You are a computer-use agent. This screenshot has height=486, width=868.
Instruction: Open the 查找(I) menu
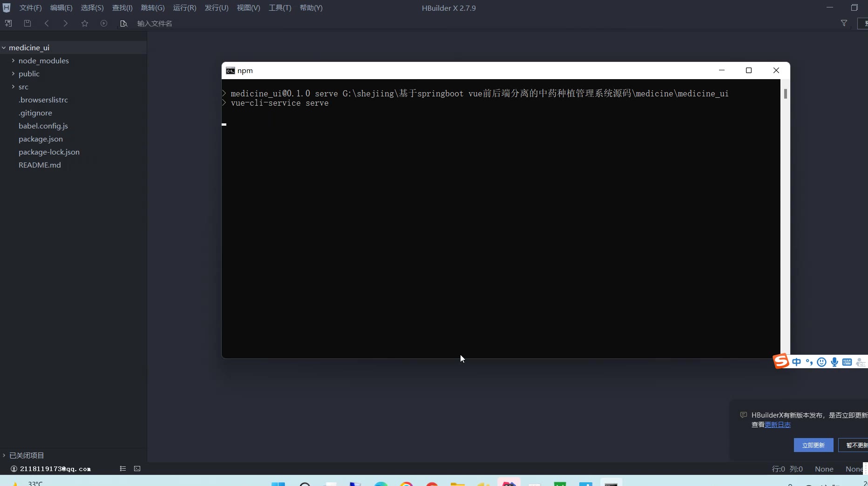click(x=122, y=8)
